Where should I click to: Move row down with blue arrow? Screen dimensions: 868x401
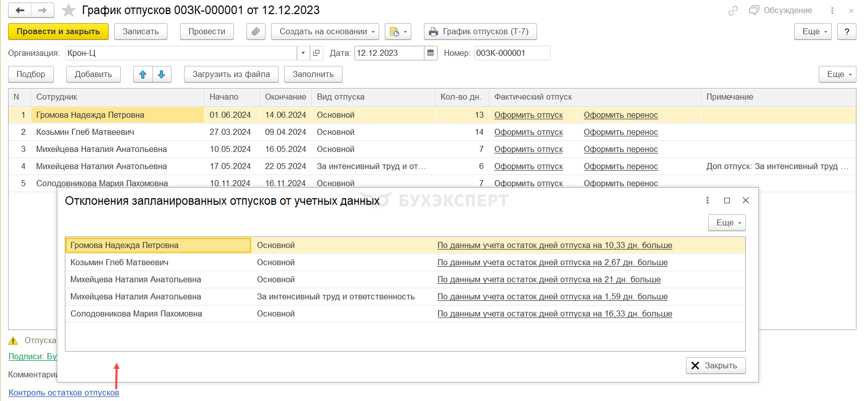161,74
